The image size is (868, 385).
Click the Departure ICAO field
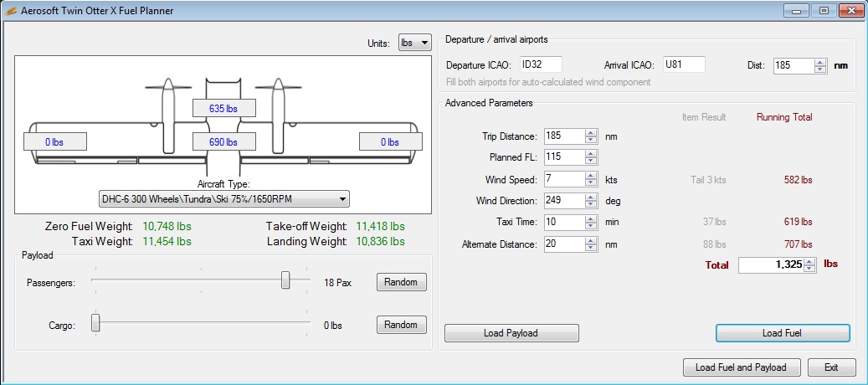(542, 64)
